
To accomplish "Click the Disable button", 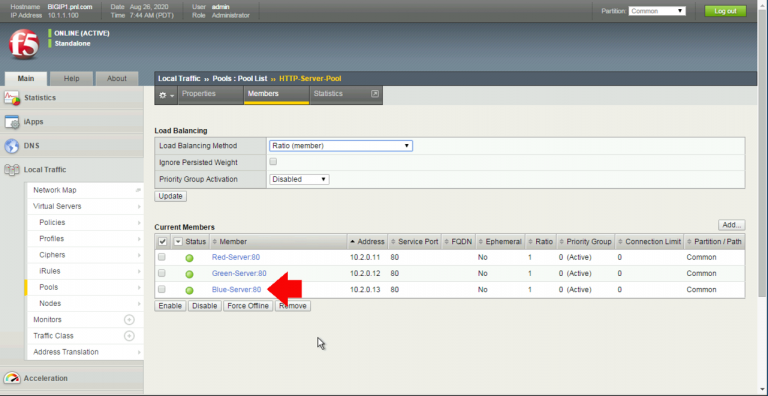I will 205,306.
